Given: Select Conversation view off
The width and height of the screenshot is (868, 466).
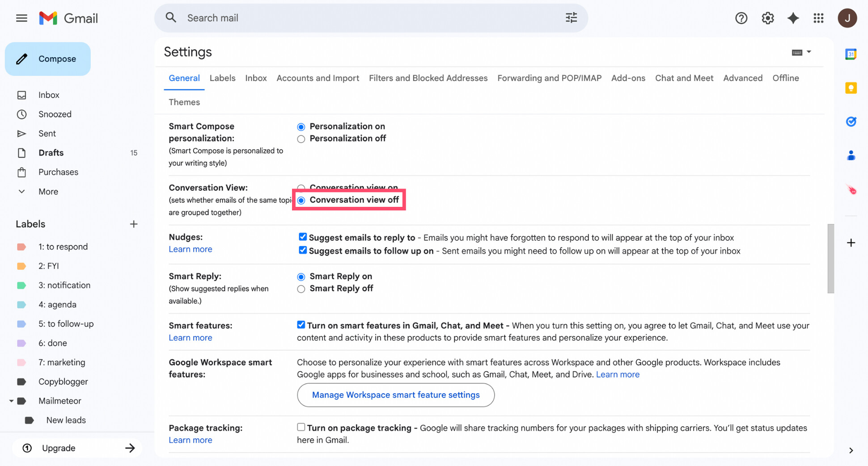Looking at the screenshot, I should pos(301,200).
